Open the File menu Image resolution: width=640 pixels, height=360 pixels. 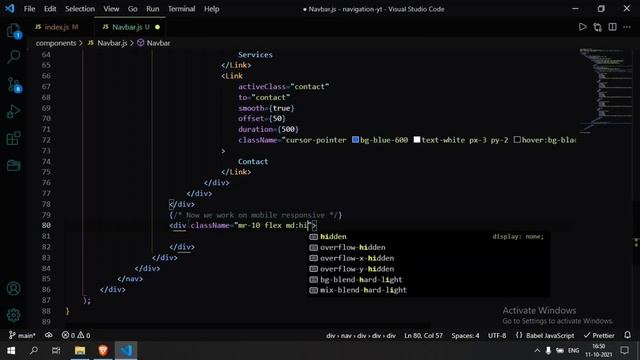click(x=29, y=9)
